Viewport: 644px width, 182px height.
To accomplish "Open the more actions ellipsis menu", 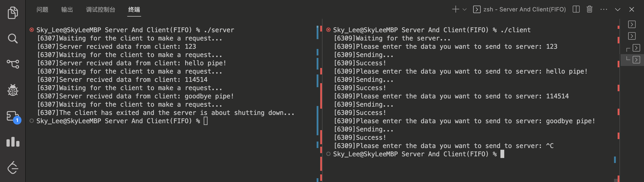I will point(604,9).
